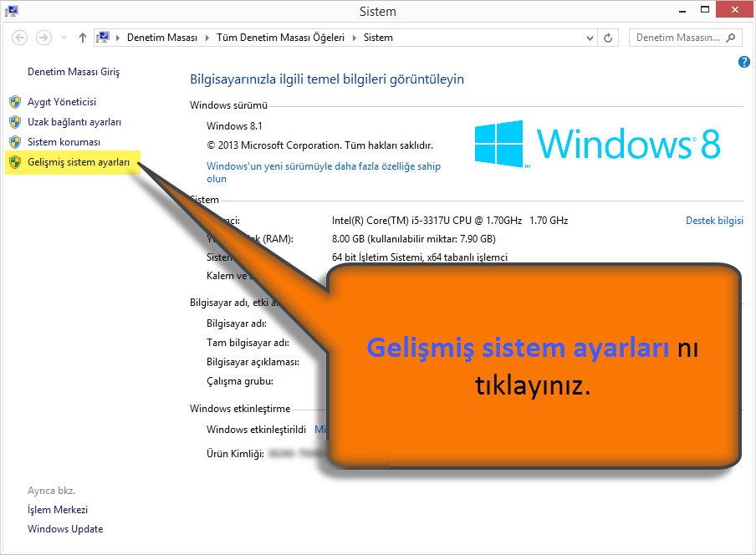Click the Bilgisayar açıklaması label
Viewport: 756px width, 555px height.
(253, 362)
